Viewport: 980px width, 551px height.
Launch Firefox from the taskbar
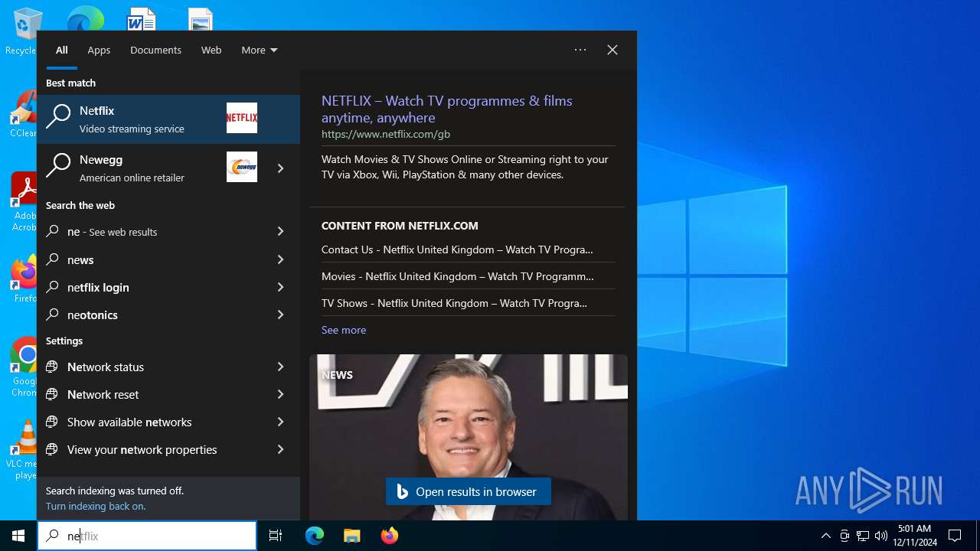389,536
